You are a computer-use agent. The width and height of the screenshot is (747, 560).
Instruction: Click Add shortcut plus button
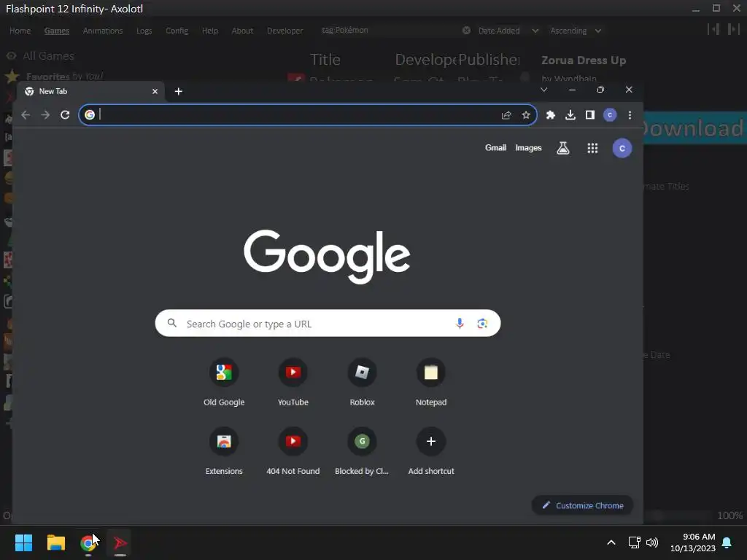431,441
